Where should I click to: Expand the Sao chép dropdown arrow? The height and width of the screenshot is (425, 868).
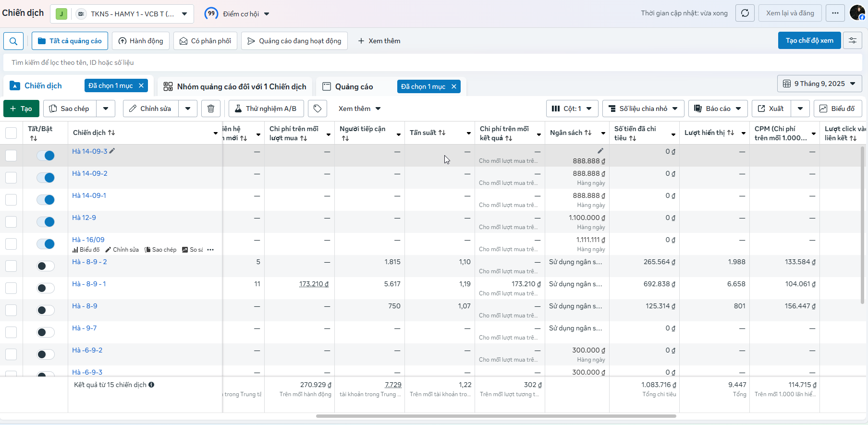[x=106, y=109]
